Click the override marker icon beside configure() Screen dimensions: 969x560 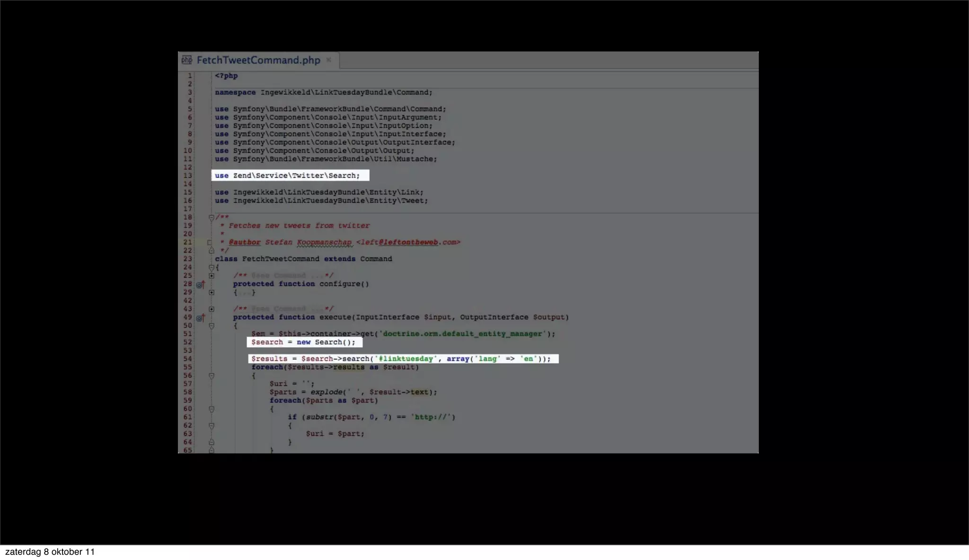(201, 284)
